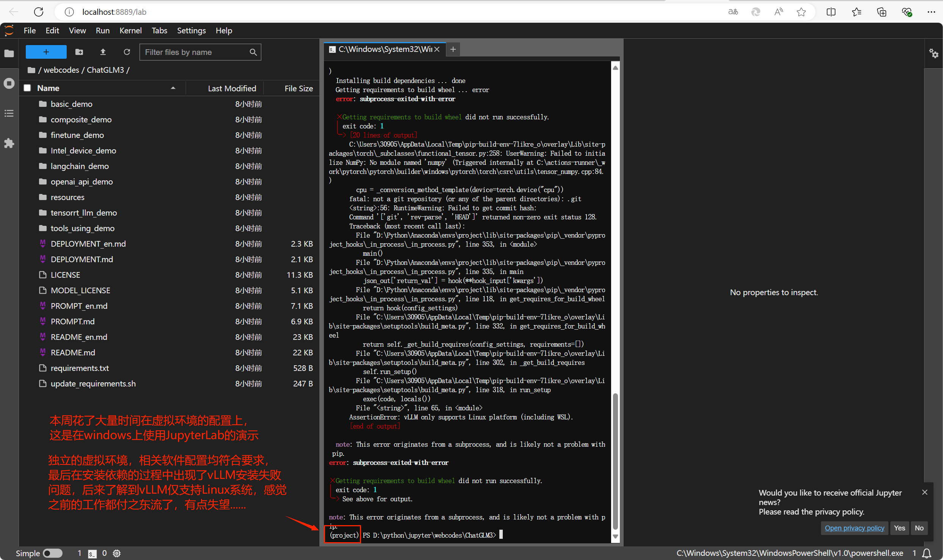Click the New Folder toolbar icon

79,52
